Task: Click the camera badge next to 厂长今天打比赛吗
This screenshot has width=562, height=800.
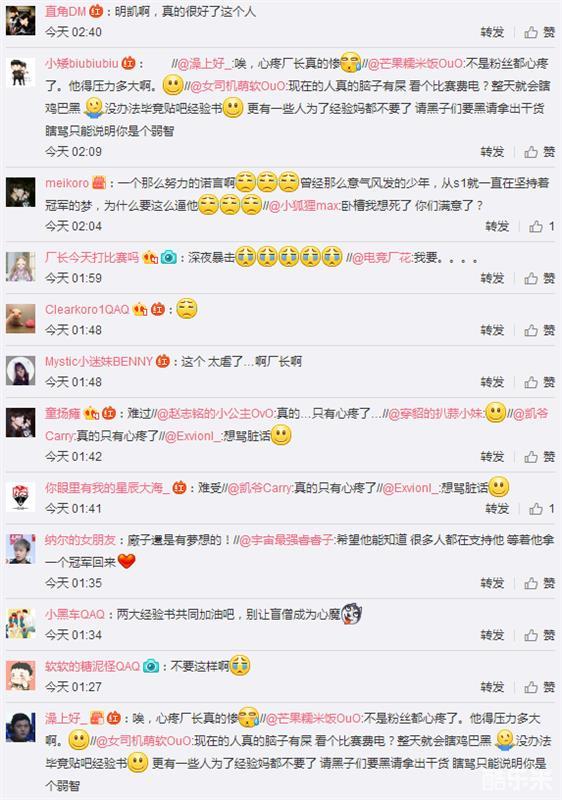Action: (x=168, y=258)
